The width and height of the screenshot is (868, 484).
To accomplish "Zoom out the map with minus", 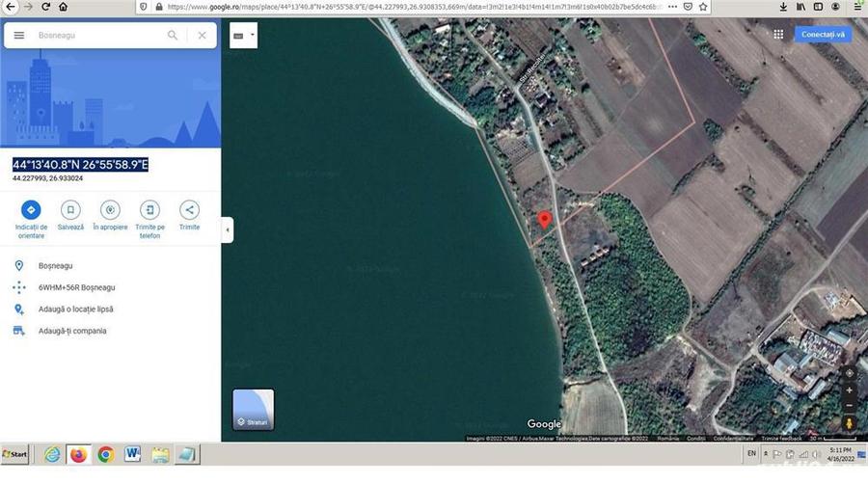I will pos(849,406).
